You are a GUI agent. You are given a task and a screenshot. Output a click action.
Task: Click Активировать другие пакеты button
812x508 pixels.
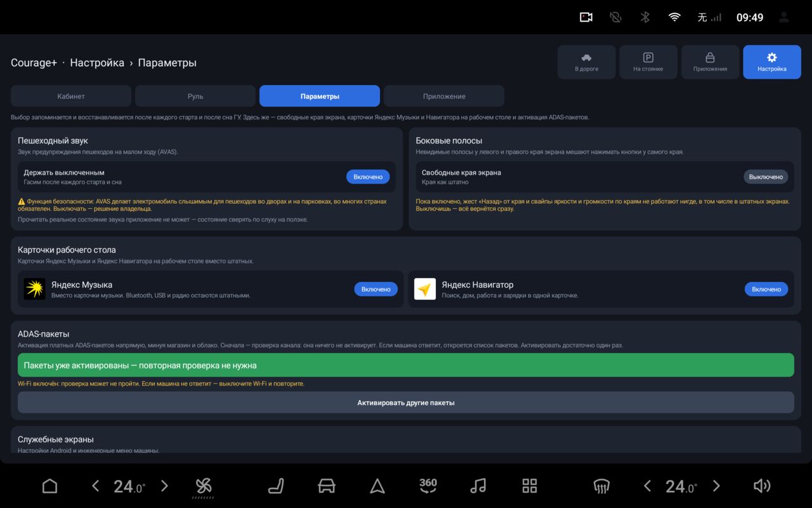(x=406, y=403)
